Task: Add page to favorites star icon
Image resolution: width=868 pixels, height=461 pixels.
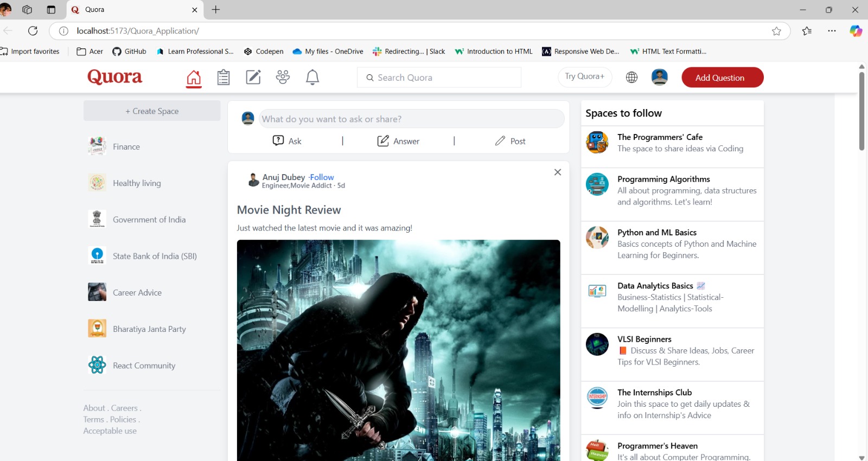Action: pyautogui.click(x=776, y=31)
